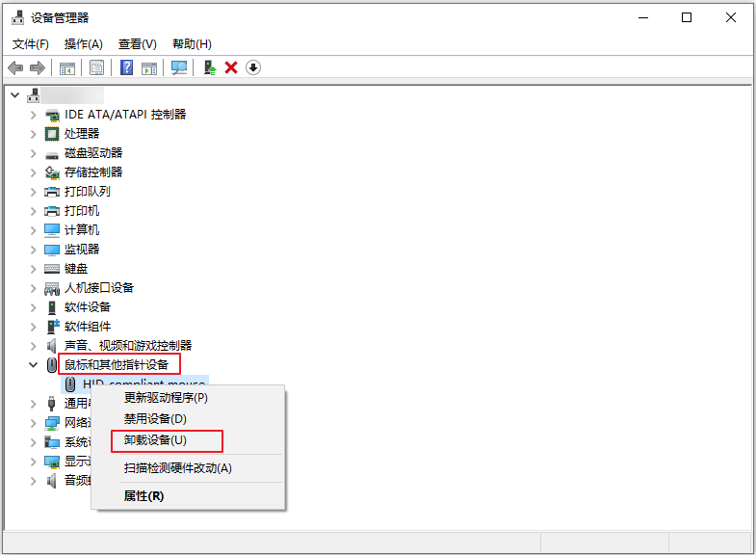Viewport: 756px width, 555px height.
Task: Open the 帮助(H) menu
Action: (x=192, y=44)
